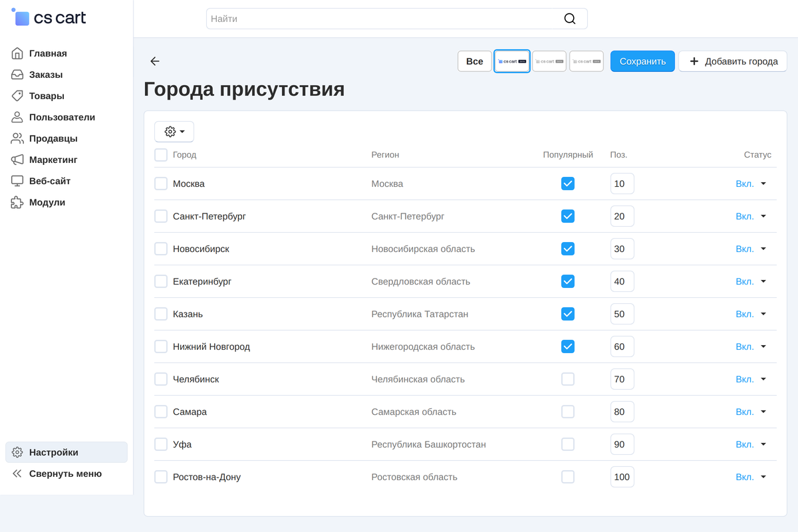The height and width of the screenshot is (532, 798).
Task: Mark Уфа as Популярный
Action: (x=568, y=444)
